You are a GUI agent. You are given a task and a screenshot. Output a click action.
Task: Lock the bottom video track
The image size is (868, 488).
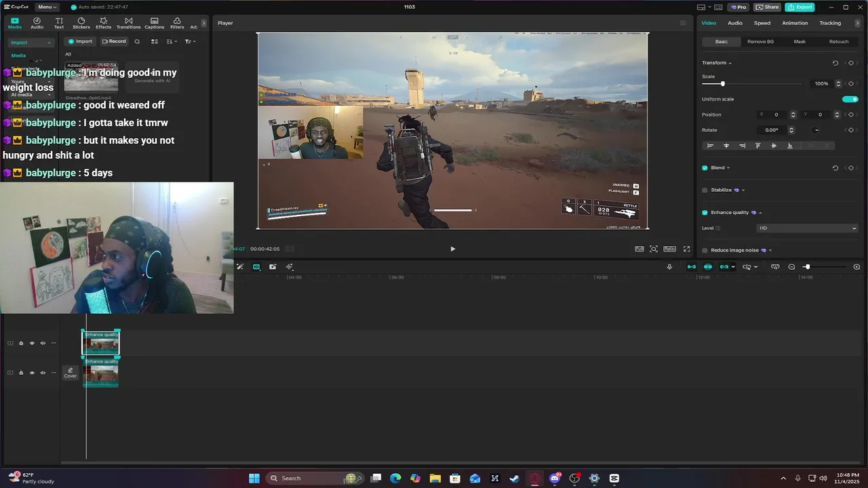[21, 373]
